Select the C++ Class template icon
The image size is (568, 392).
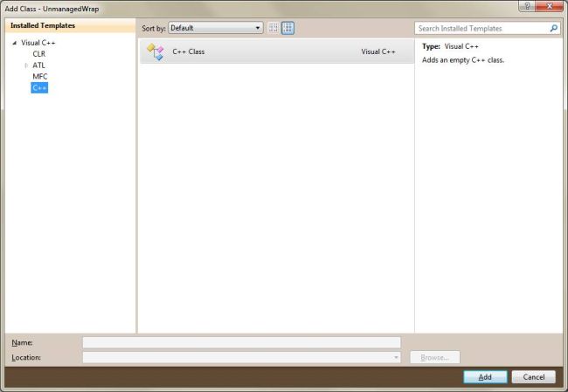pos(156,52)
